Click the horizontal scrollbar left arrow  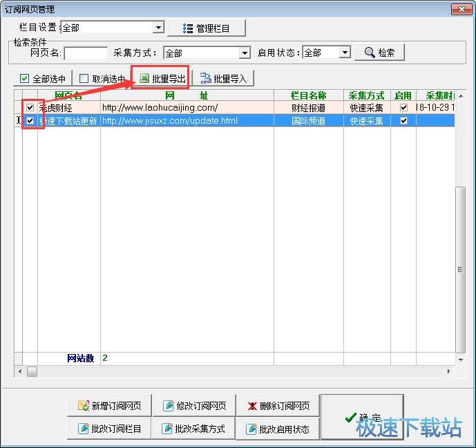point(20,371)
